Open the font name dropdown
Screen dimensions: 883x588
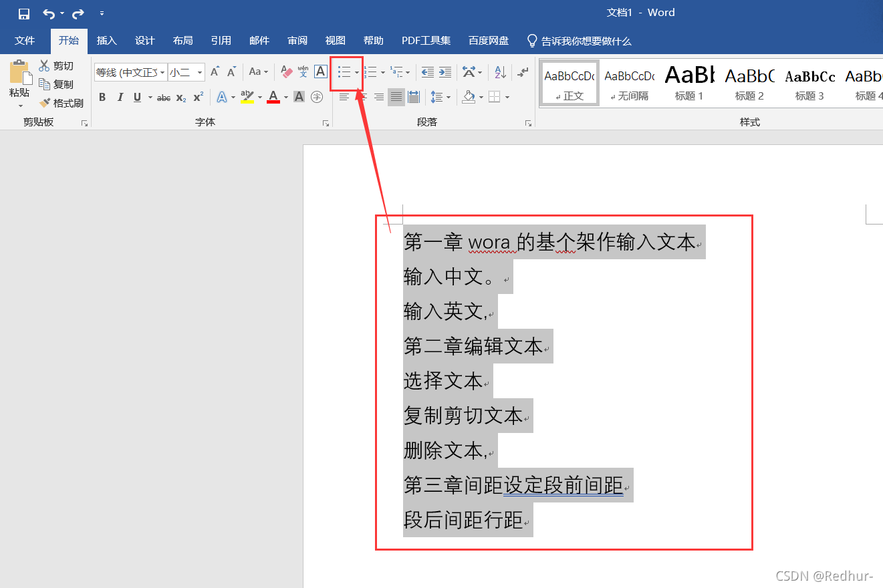pyautogui.click(x=161, y=71)
